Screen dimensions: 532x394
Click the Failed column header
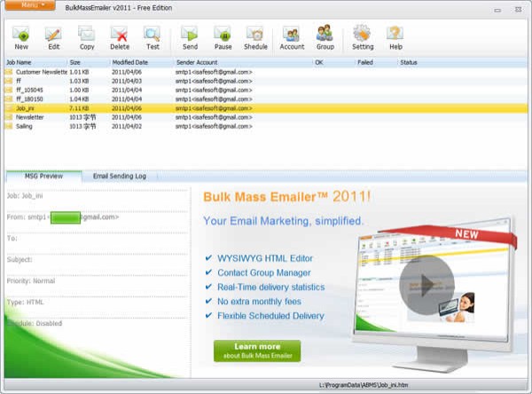point(376,62)
